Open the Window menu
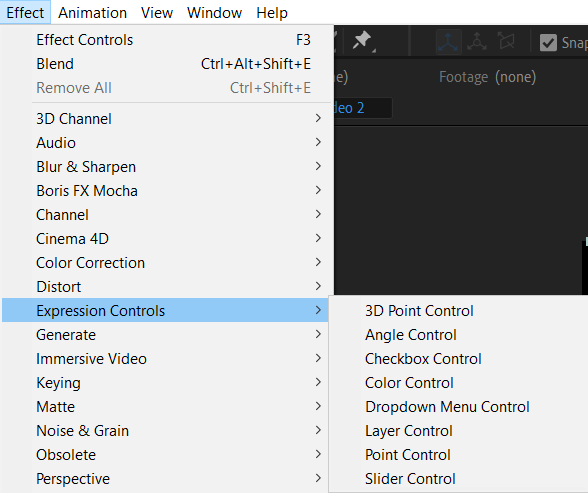This screenshot has width=588, height=493. pos(214,13)
